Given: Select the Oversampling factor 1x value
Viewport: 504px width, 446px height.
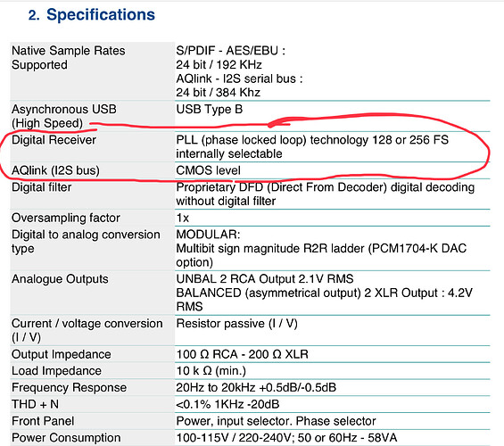Looking at the screenshot, I should pyautogui.click(x=183, y=218).
